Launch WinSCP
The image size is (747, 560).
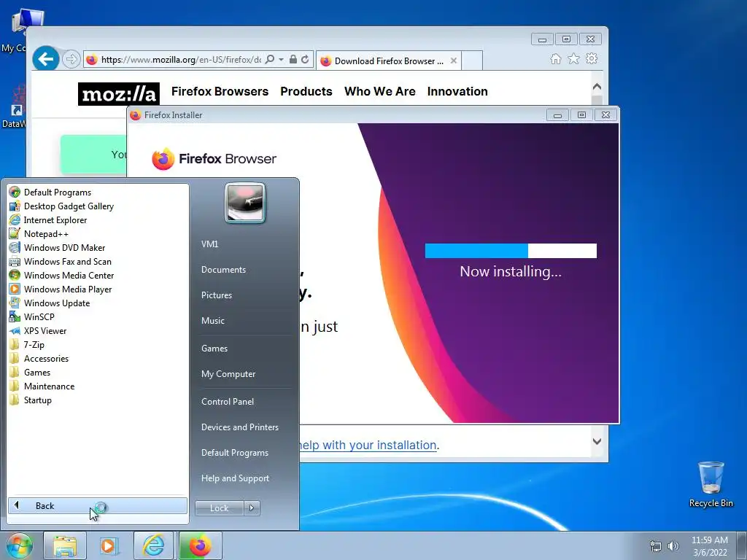[32, 316]
